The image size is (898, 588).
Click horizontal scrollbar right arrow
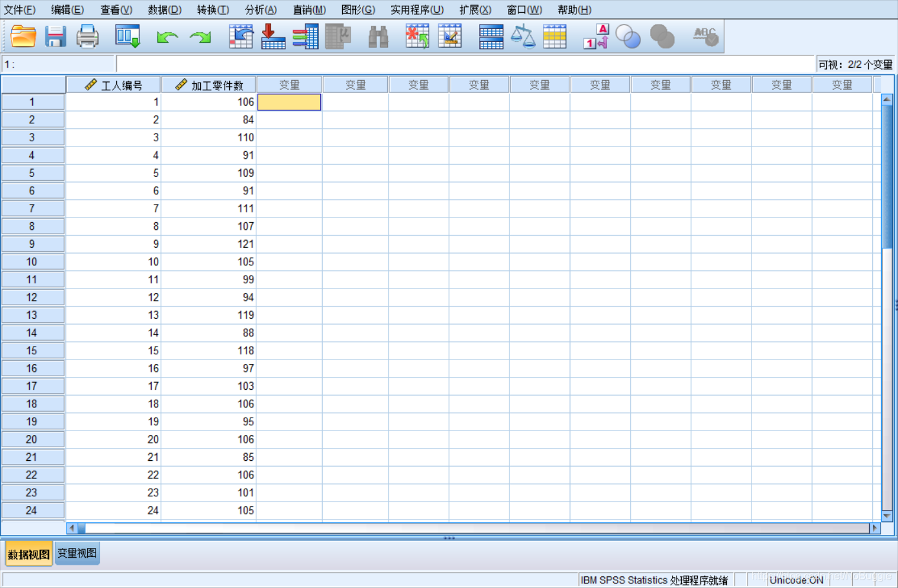pyautogui.click(x=875, y=528)
